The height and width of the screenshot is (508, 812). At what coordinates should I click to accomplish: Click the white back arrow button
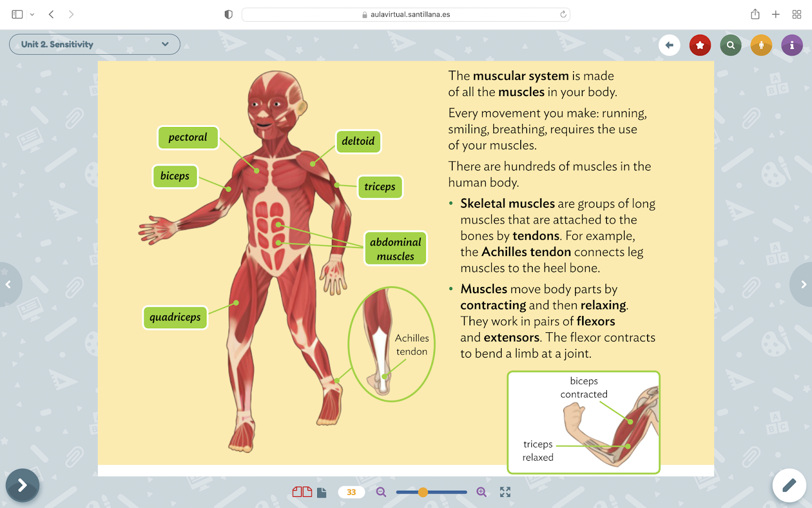(x=669, y=45)
